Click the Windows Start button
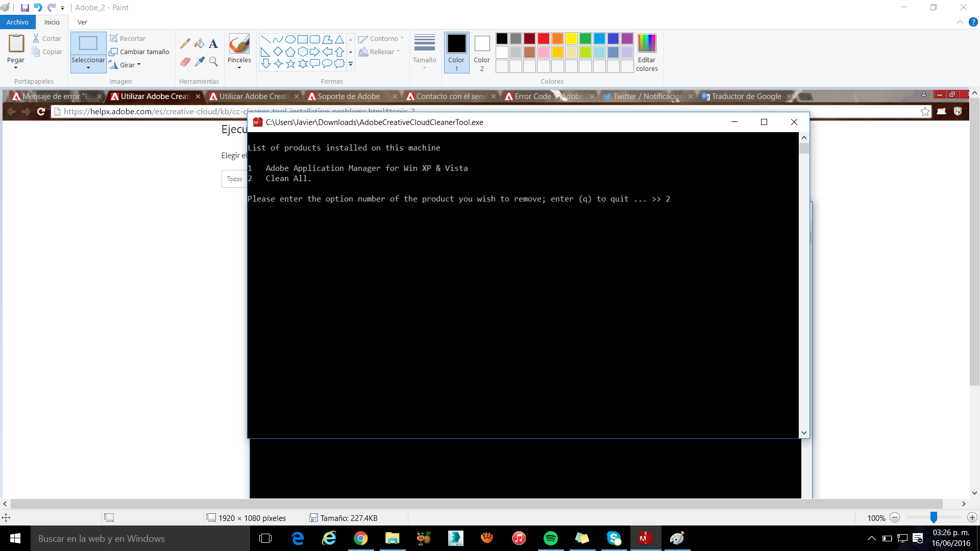 (15, 538)
